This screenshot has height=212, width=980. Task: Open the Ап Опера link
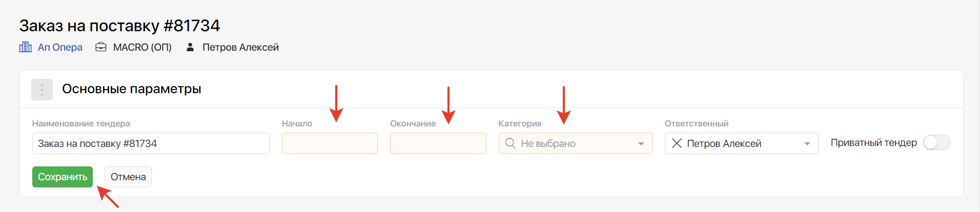coord(60,47)
